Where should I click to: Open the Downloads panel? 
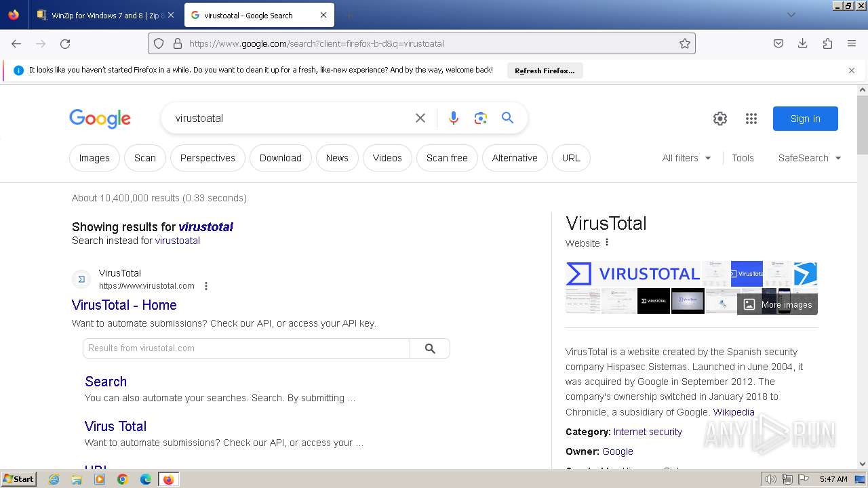coord(803,43)
